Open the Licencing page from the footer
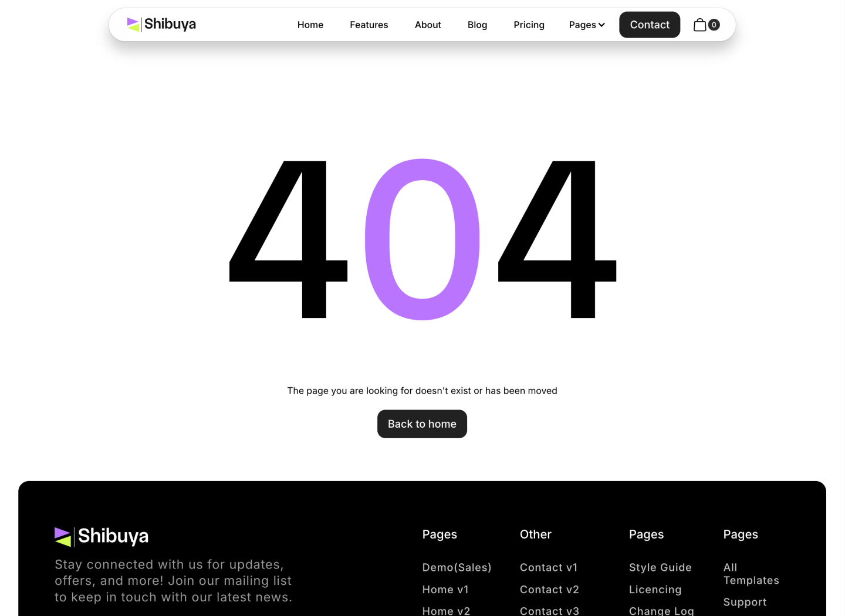 (x=655, y=590)
